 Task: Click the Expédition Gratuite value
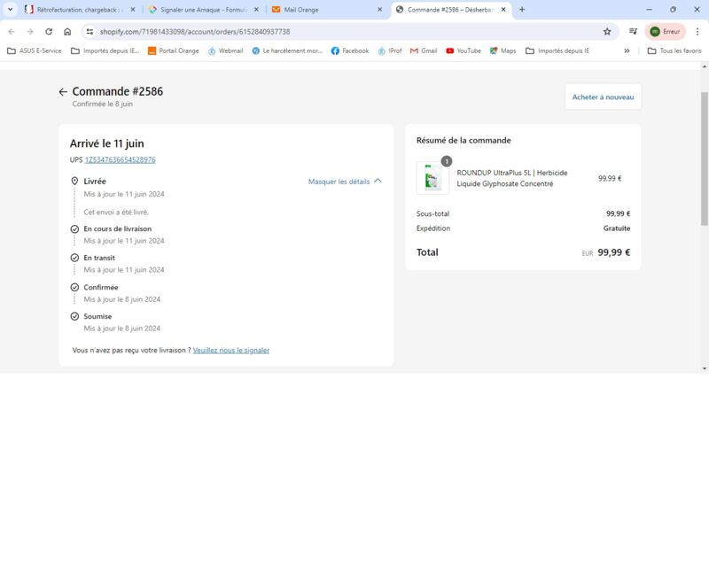[617, 228]
